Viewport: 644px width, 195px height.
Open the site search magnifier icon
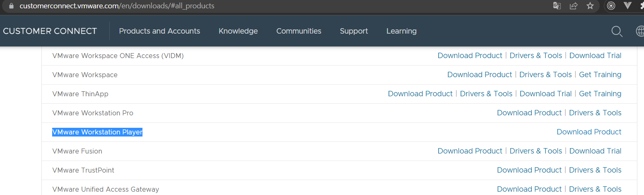[617, 32]
